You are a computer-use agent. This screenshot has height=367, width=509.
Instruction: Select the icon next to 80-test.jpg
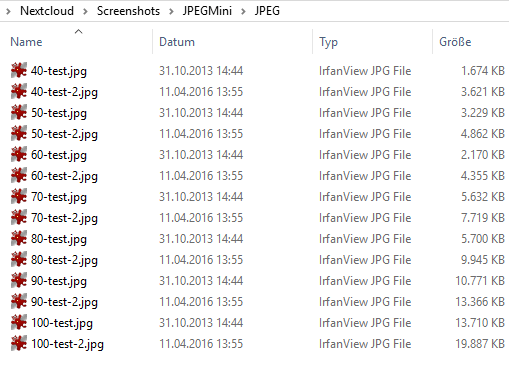pyautogui.click(x=19, y=238)
